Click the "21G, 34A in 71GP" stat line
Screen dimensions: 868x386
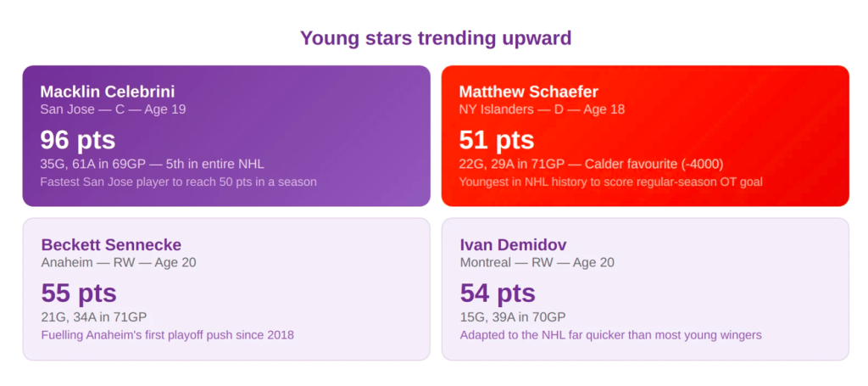tap(94, 316)
